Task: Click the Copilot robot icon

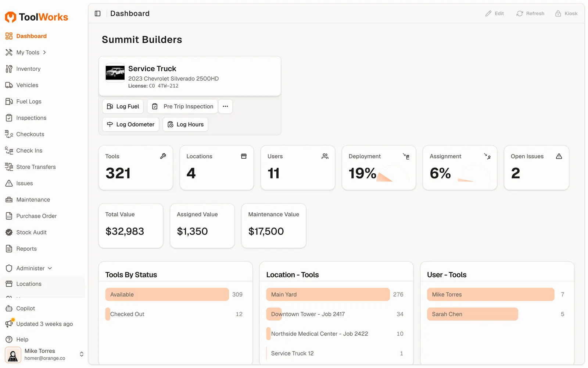Action: point(9,308)
